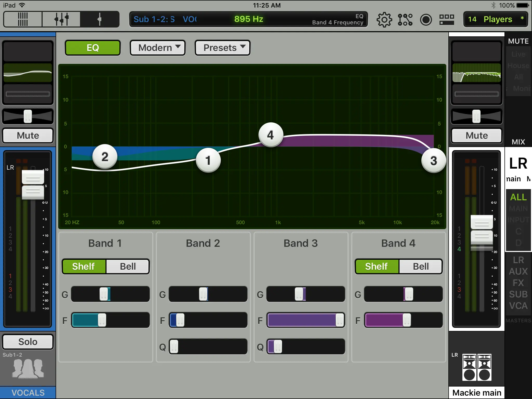The width and height of the screenshot is (532, 399).
Task: Toggle the green EQ enable button
Action: click(93, 48)
